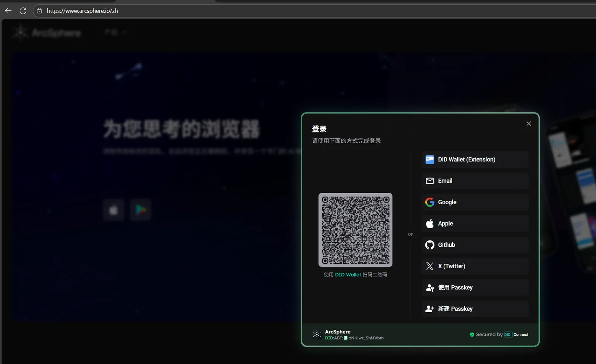Click the 请使用下面的方式完成登录 subtitle
The image size is (596, 364).
pos(346,141)
